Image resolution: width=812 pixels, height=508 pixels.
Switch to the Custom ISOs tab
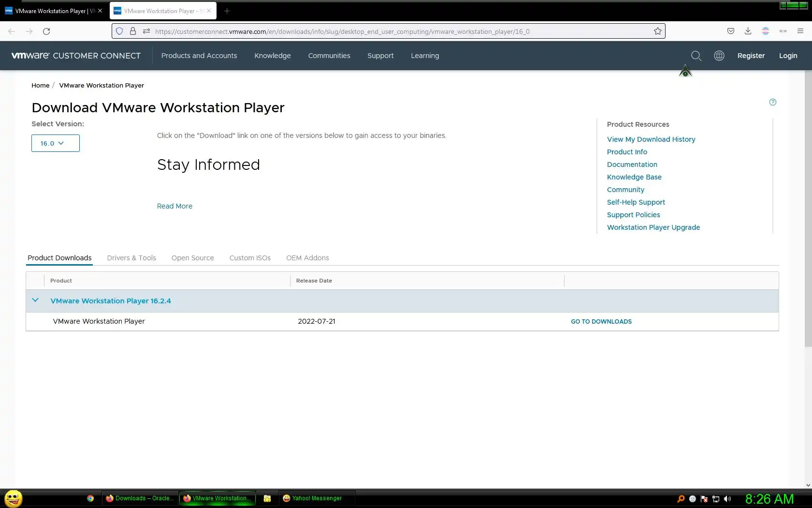250,258
